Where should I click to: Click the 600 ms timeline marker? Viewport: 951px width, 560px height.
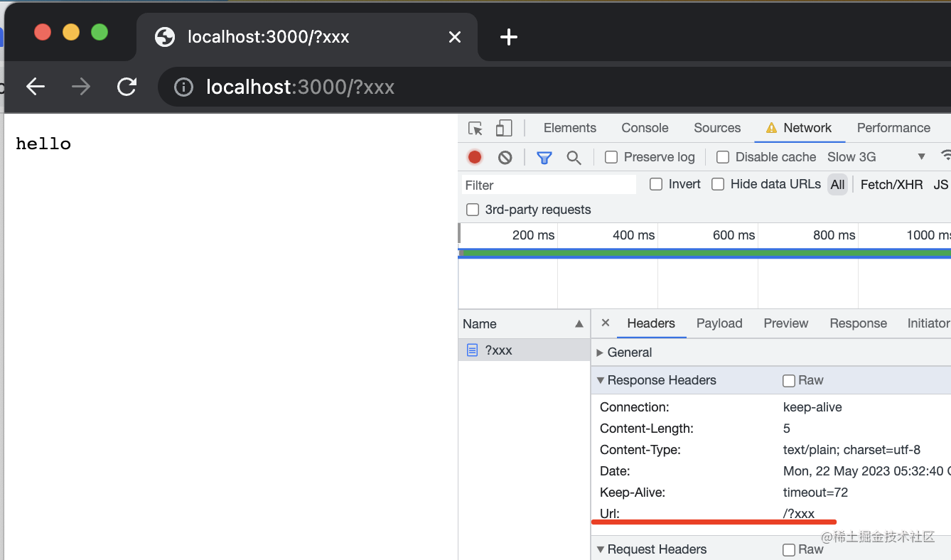click(x=734, y=235)
